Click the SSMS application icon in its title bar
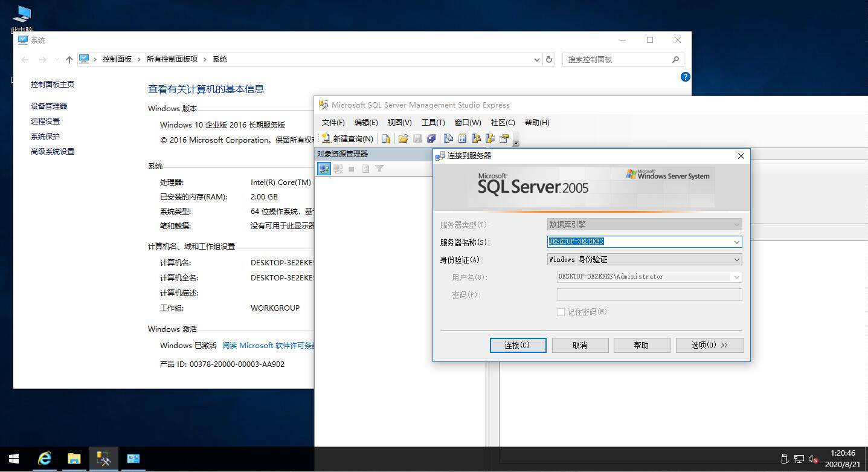The height and width of the screenshot is (472, 868). (x=324, y=105)
